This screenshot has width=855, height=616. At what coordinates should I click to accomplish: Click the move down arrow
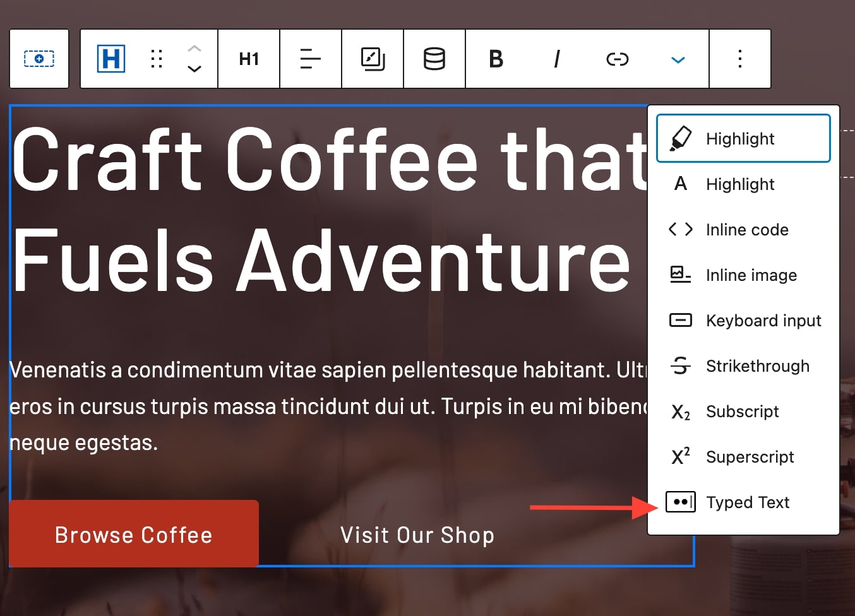click(x=194, y=69)
